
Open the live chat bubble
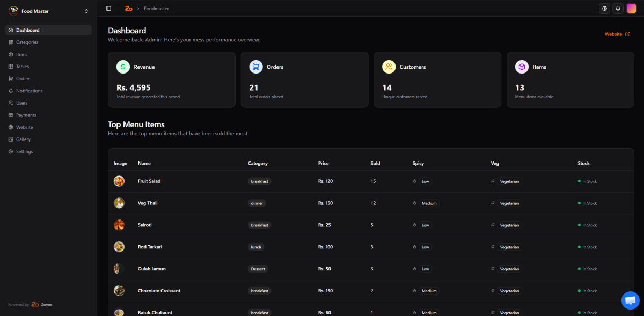click(x=630, y=300)
